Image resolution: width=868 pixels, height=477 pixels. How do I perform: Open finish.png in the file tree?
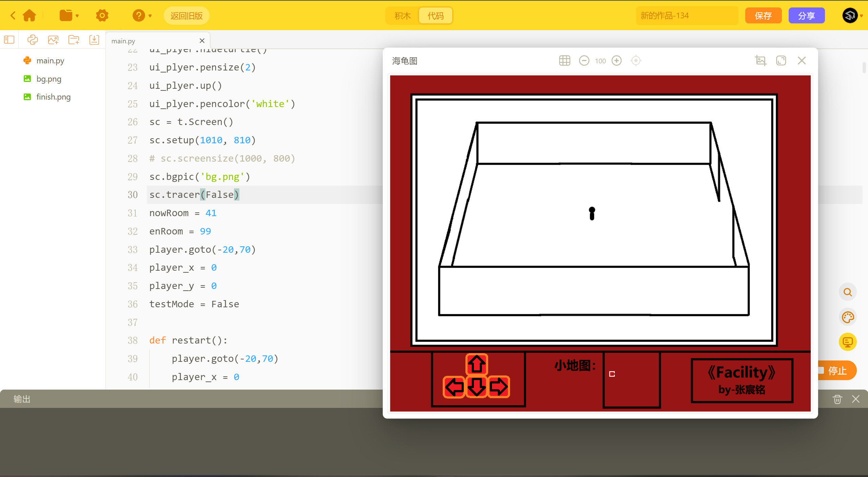point(54,97)
